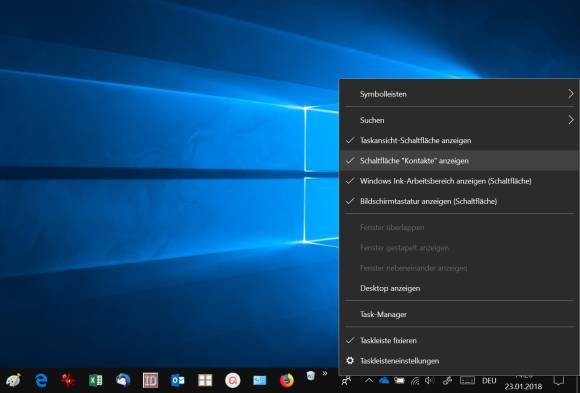This screenshot has width=580, height=393.
Task: Click the speaker volume tray icon
Action: 429,380
